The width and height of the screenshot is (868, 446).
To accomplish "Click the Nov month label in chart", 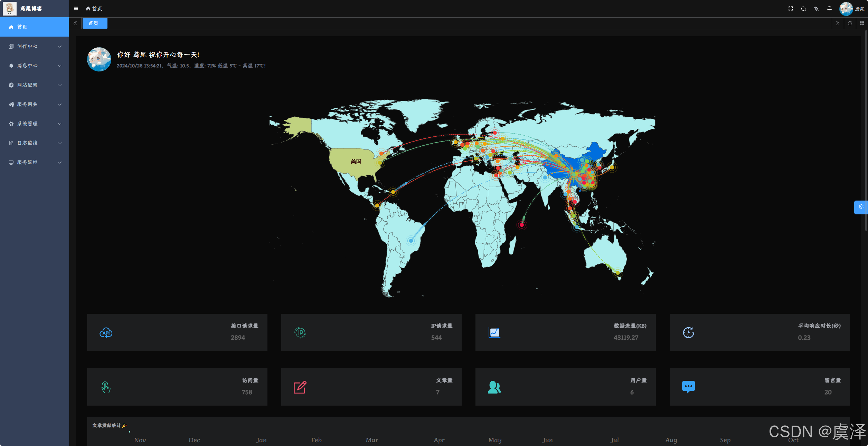I will pyautogui.click(x=140, y=440).
